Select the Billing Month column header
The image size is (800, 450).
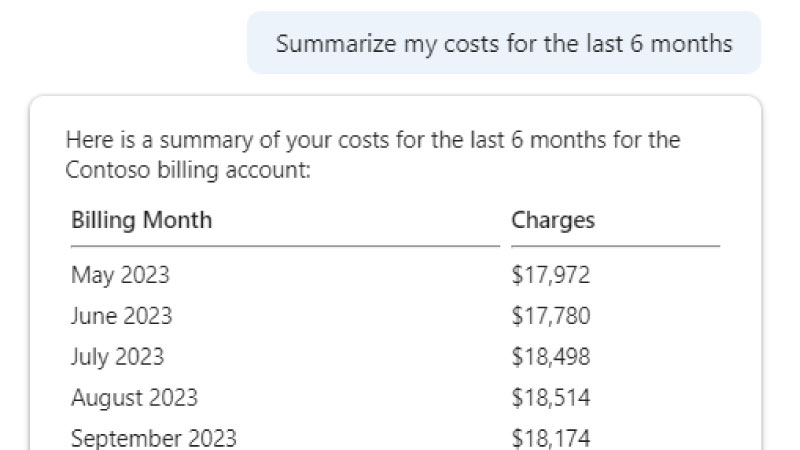pos(141,220)
